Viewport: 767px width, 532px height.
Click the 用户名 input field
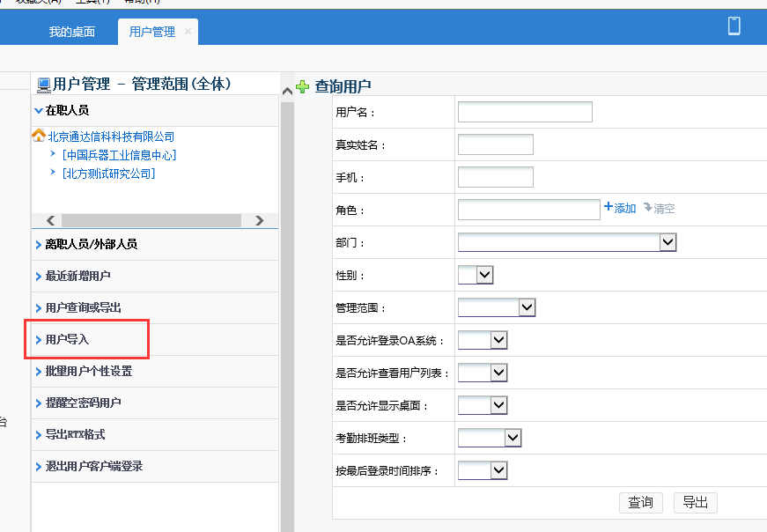click(525, 112)
